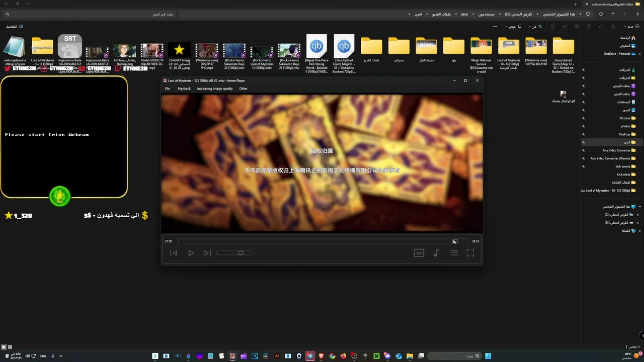Expand OneDrive - Personal in sidebar
Image resolution: width=644 pixels, height=362 pixels.
click(639, 54)
